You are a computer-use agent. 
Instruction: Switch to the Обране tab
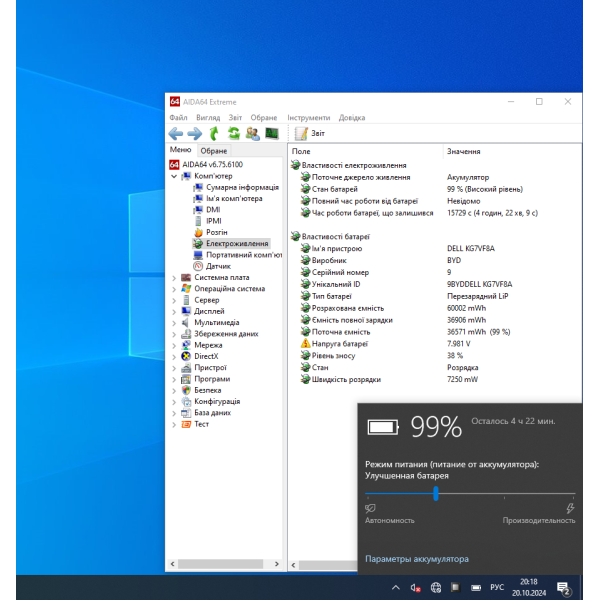point(214,151)
